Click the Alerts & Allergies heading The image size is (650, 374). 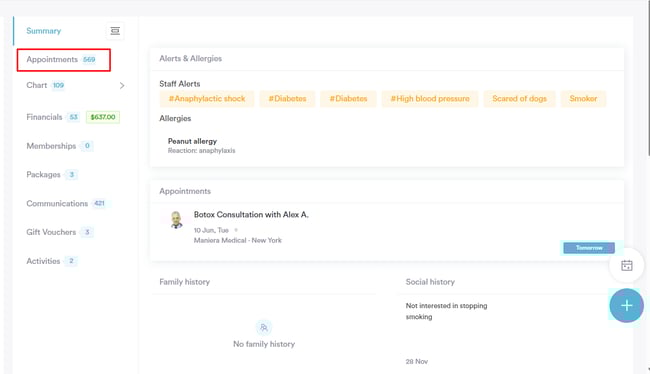click(191, 58)
